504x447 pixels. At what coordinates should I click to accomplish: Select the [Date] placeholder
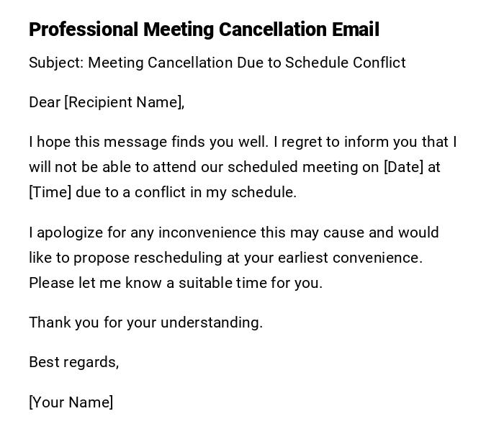click(404, 167)
